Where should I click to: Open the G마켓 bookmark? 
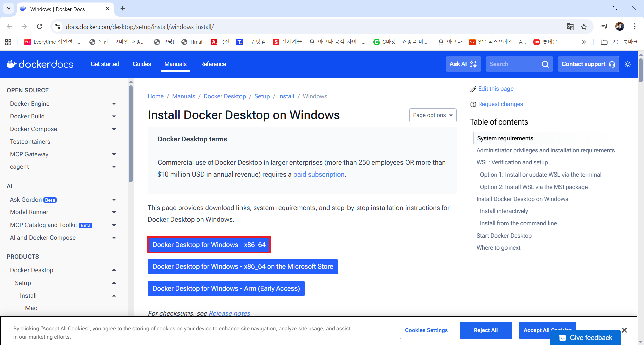coord(400,42)
